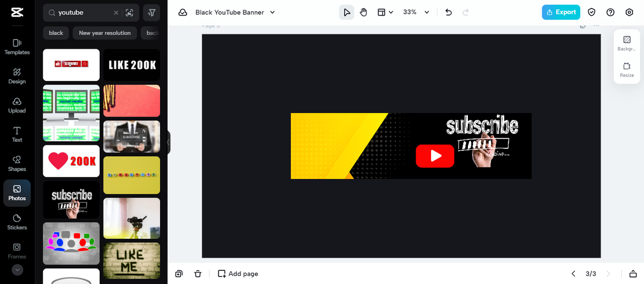Open the Background tool
Image resolution: width=644 pixels, height=284 pixels.
(x=627, y=43)
